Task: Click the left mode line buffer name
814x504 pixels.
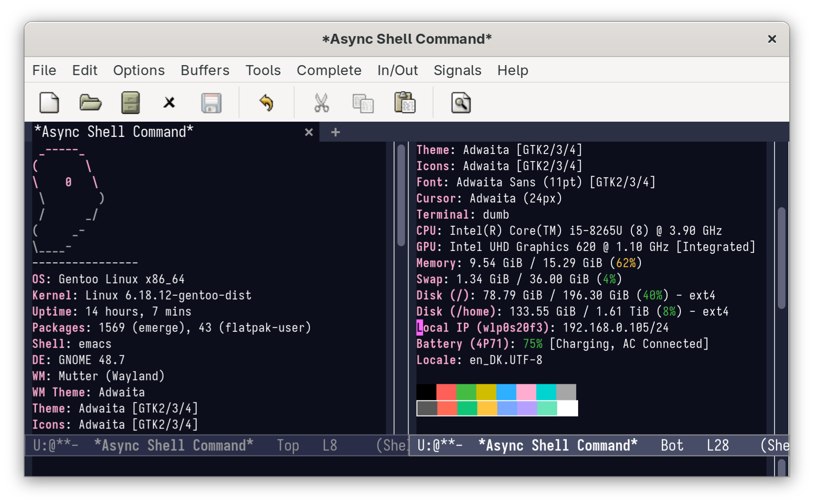Action: 174,446
